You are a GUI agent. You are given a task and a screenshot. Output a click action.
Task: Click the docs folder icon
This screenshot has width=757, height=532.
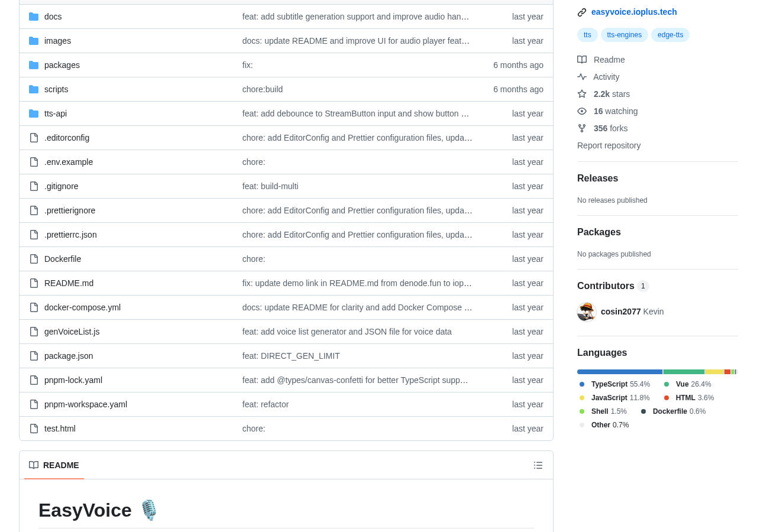[x=34, y=17]
